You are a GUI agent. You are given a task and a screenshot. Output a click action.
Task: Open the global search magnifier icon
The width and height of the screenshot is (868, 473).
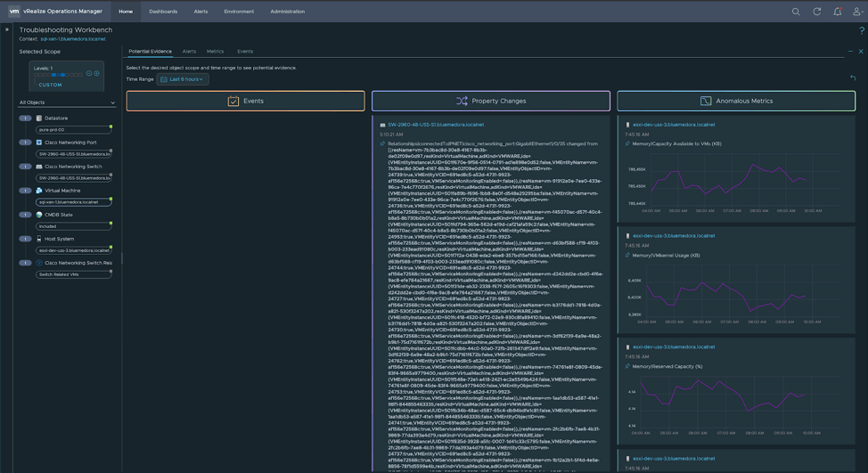[x=796, y=12]
